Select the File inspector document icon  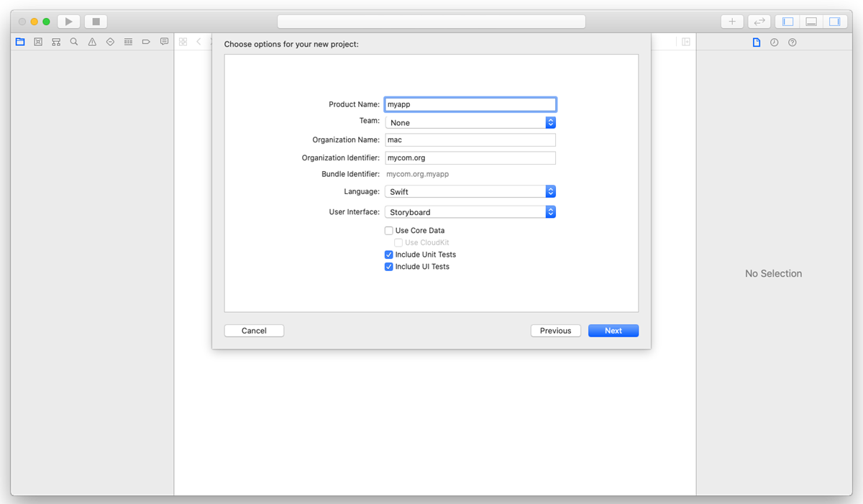(756, 42)
